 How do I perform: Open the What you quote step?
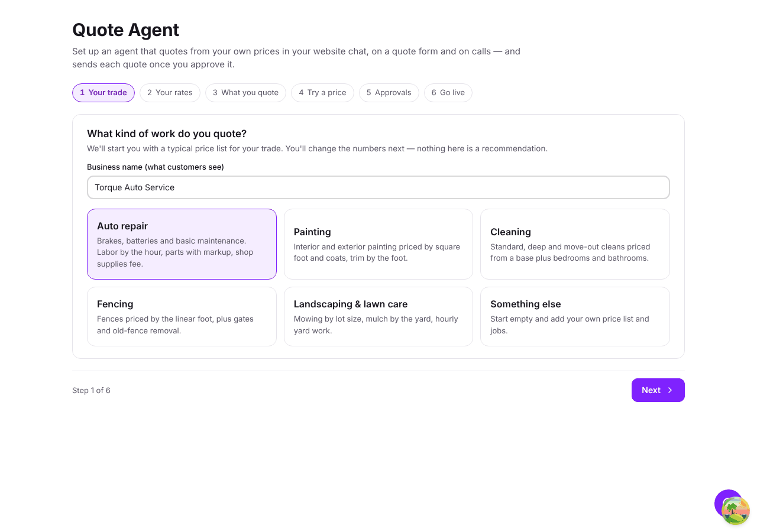click(245, 93)
